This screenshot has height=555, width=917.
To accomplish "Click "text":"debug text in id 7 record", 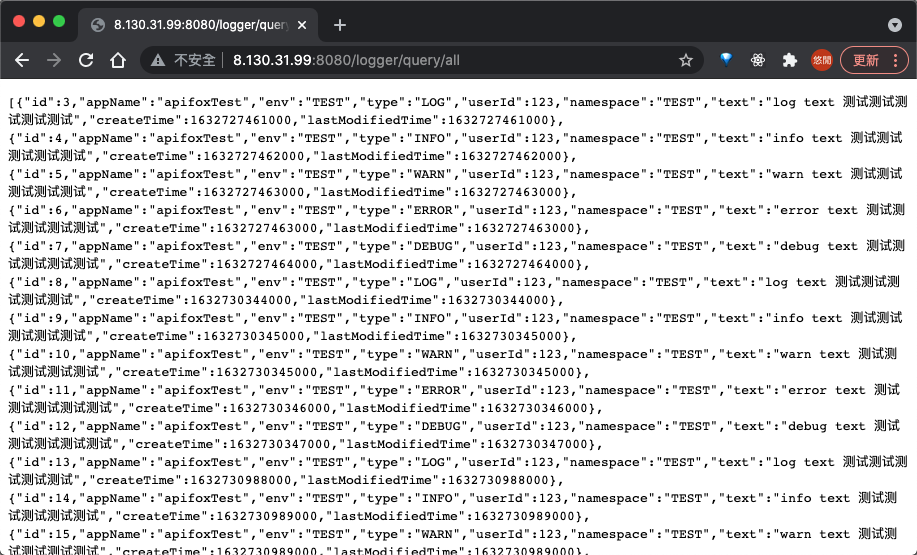I will [x=788, y=246].
